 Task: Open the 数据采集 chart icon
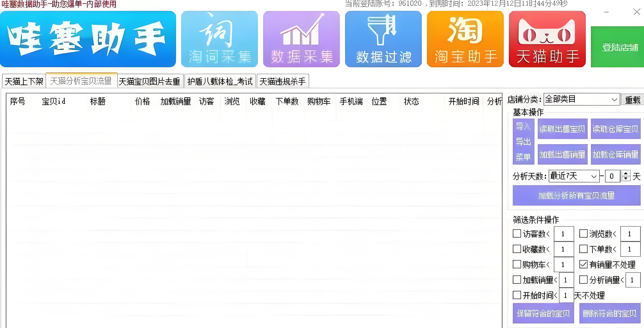point(301,39)
